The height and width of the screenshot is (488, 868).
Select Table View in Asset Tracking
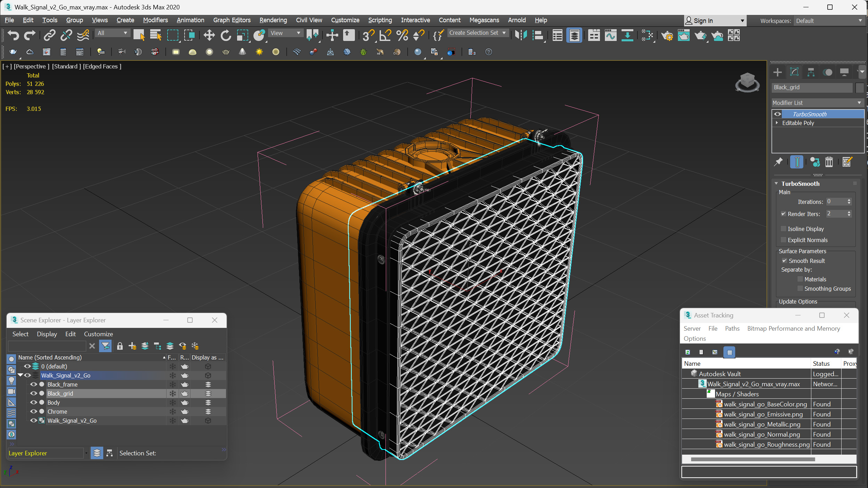coord(729,352)
